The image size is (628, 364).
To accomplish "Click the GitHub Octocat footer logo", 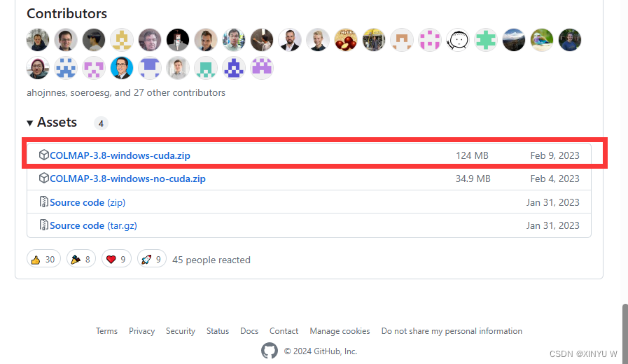I will pyautogui.click(x=270, y=351).
